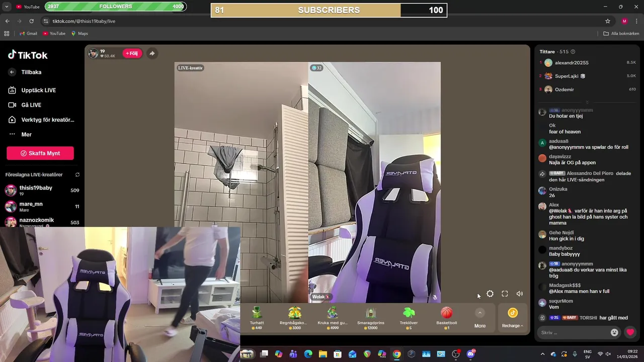Open Microsoft Edge from the taskbar
Image resolution: width=644 pixels, height=362 pixels.
click(308, 354)
